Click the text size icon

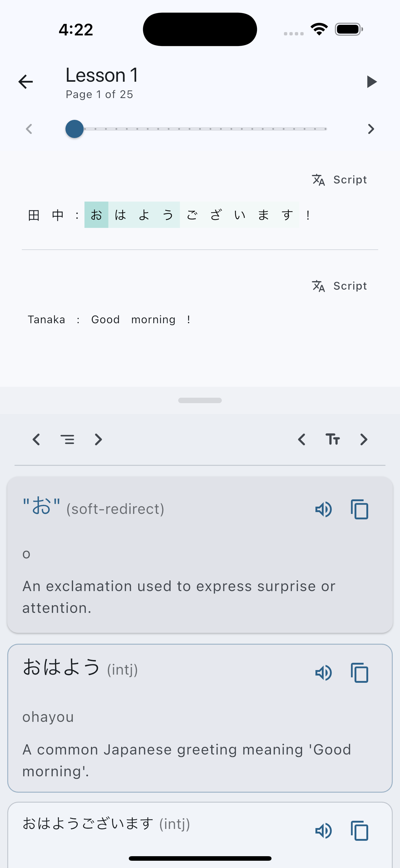click(x=332, y=439)
